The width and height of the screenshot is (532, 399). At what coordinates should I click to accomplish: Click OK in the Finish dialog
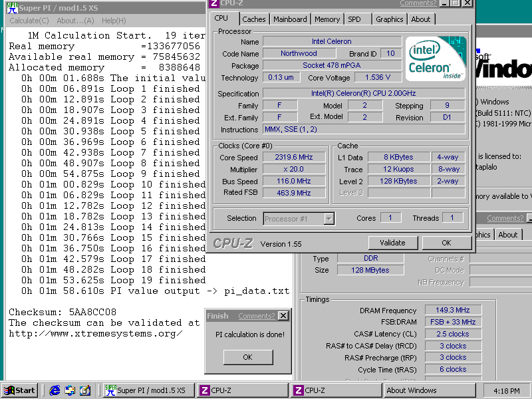pos(247,357)
